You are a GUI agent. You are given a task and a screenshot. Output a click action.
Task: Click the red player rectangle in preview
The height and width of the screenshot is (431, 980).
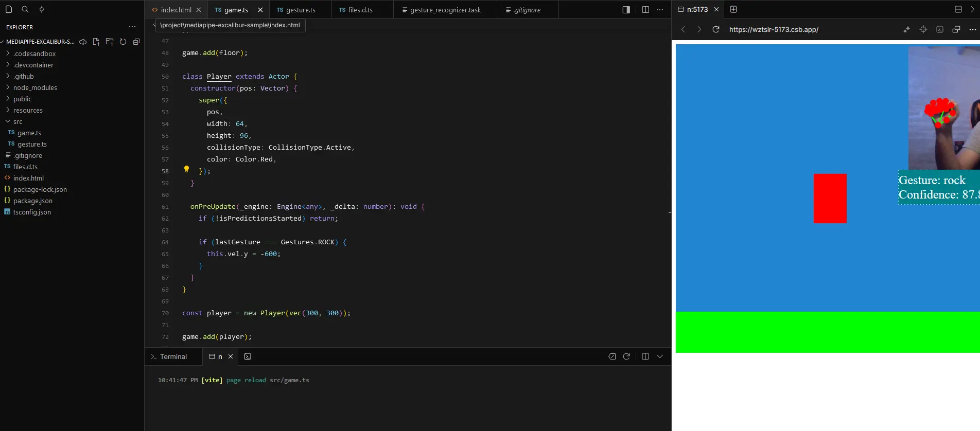[830, 199]
